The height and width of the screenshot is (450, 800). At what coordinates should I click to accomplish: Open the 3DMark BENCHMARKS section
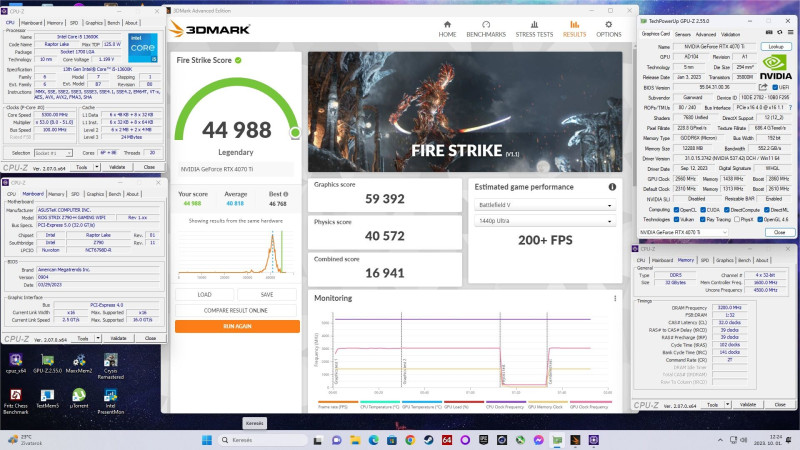[486, 30]
